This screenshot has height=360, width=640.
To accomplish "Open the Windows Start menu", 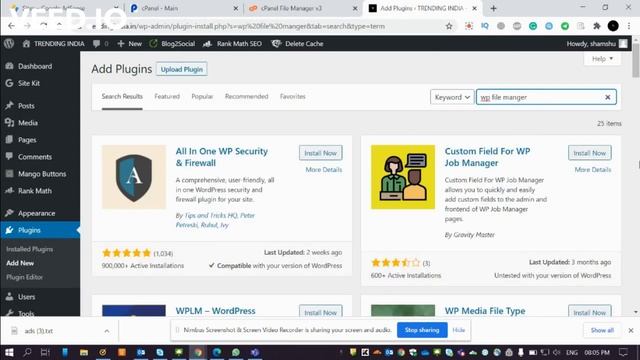I will (x=9, y=352).
